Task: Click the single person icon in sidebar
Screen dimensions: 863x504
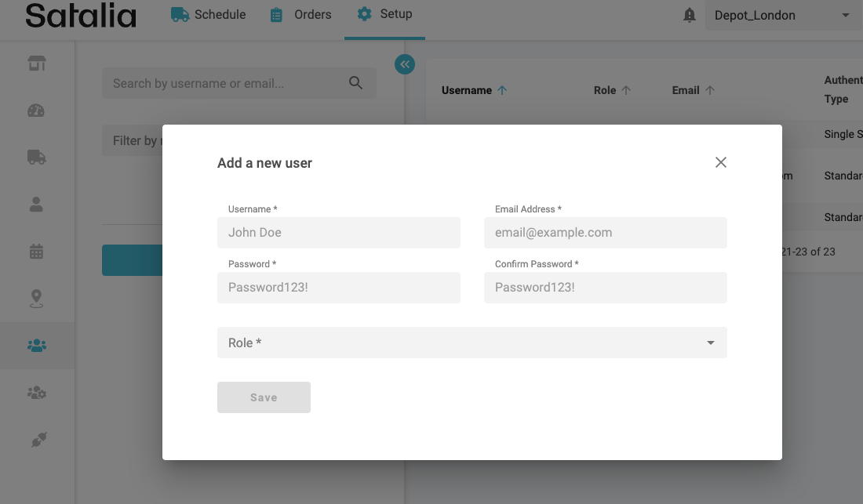Action: tap(37, 205)
